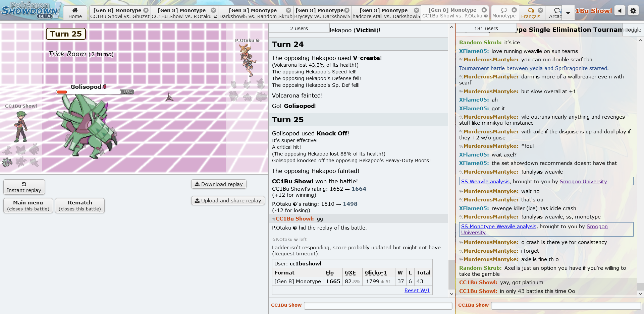Image resolution: width=644 pixels, height=314 pixels.
Task: Click battle log scroll-up arrow
Action: pos(451,27)
